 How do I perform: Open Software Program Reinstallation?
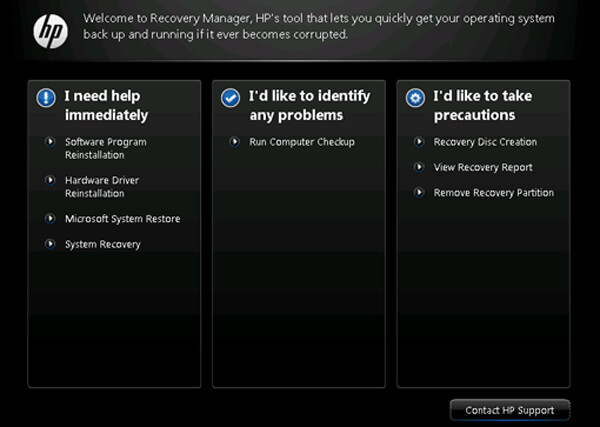(x=106, y=148)
